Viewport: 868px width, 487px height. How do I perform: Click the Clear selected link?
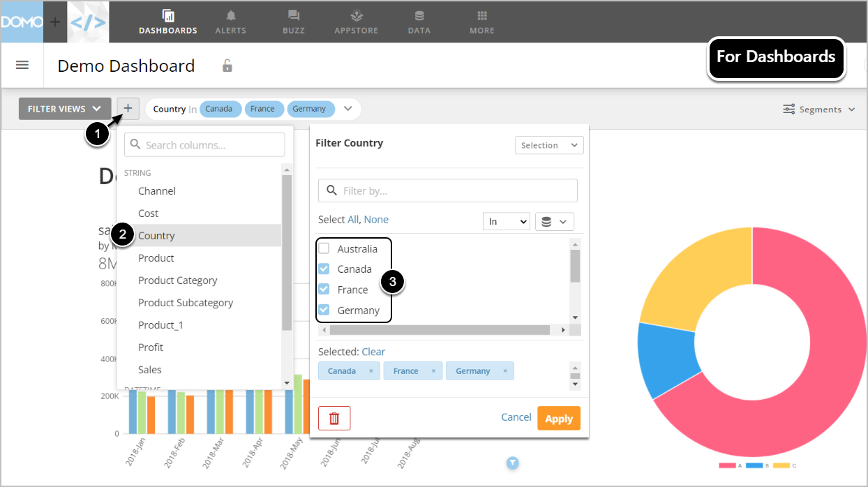click(x=373, y=352)
